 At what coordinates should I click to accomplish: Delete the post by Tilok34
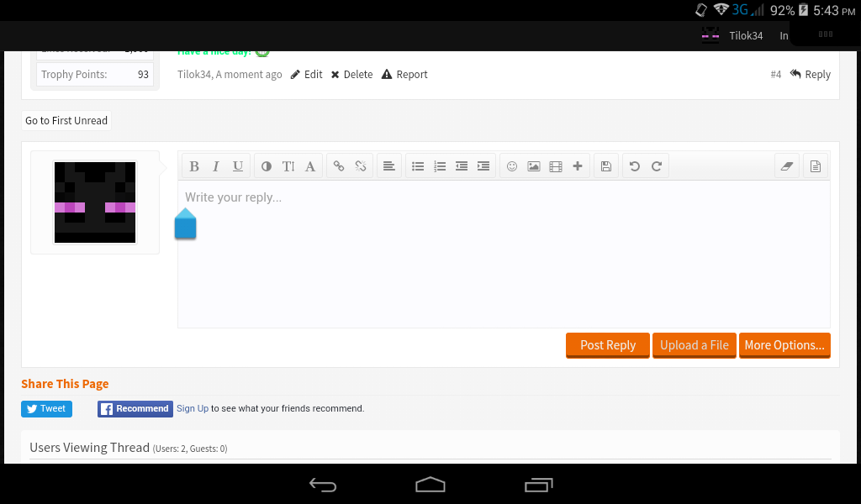(x=352, y=75)
